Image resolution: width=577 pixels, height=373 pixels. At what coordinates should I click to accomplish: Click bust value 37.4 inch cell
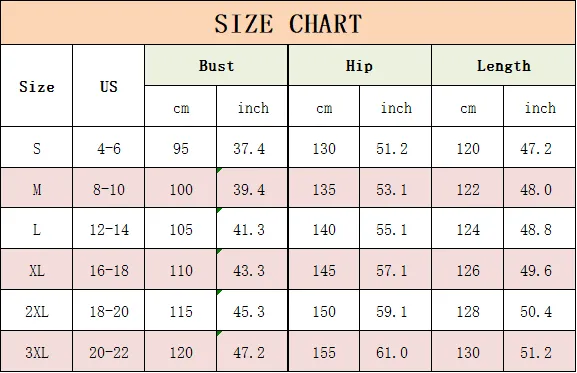pos(252,148)
